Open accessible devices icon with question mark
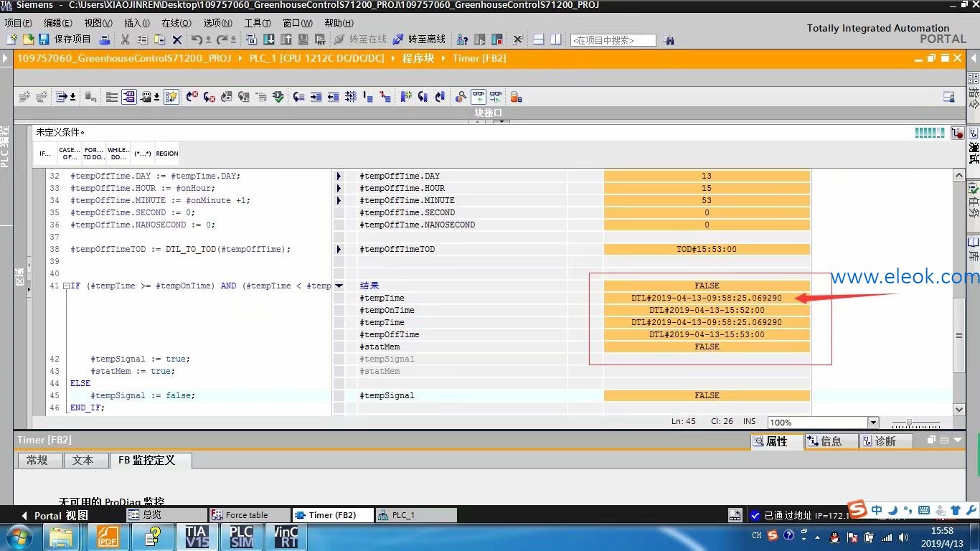980x551 pixels. click(463, 39)
